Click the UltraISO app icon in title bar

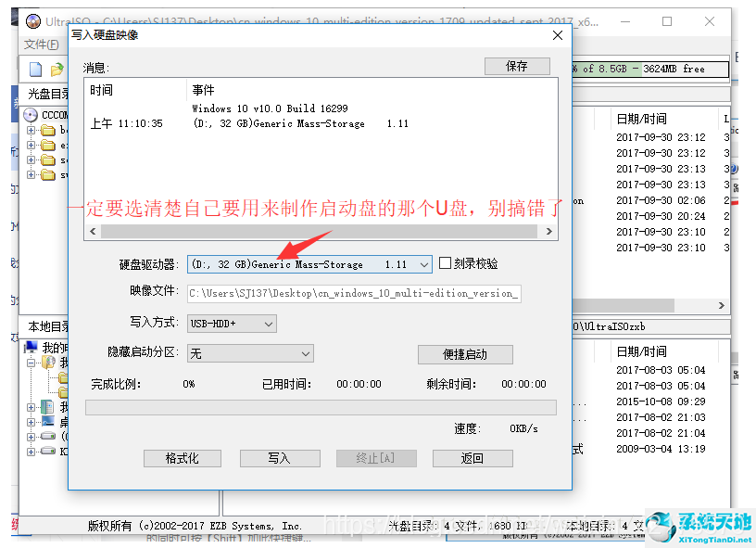[32, 20]
